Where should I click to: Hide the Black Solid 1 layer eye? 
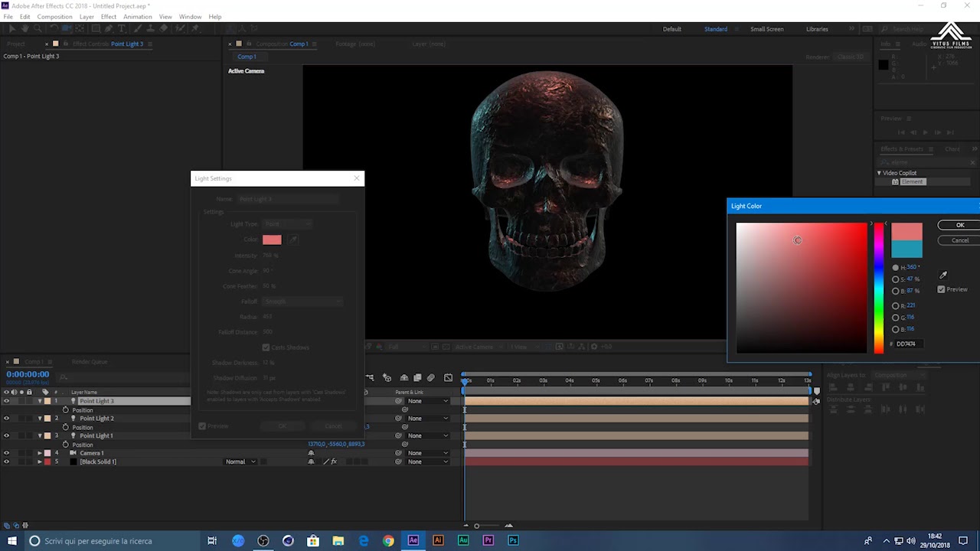pos(7,461)
